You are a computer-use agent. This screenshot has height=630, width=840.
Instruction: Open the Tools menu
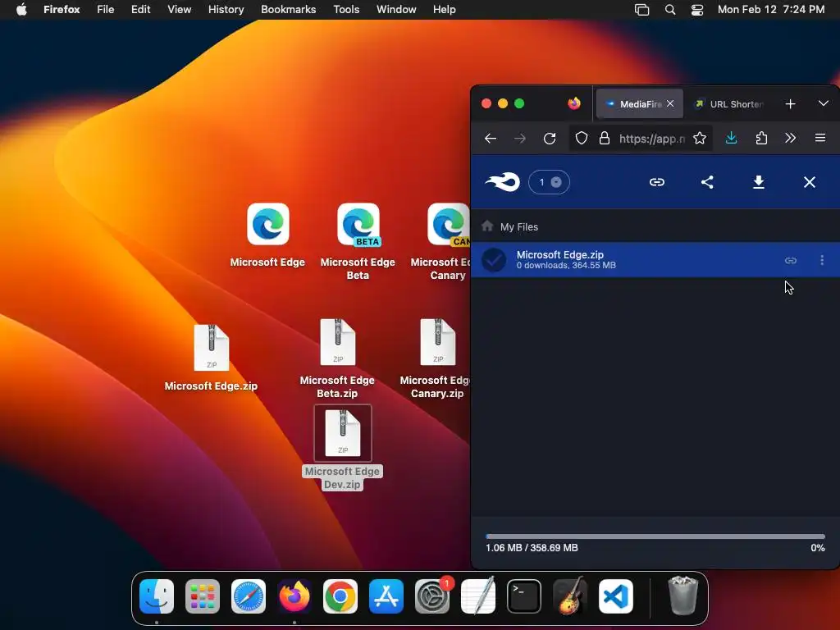click(346, 9)
